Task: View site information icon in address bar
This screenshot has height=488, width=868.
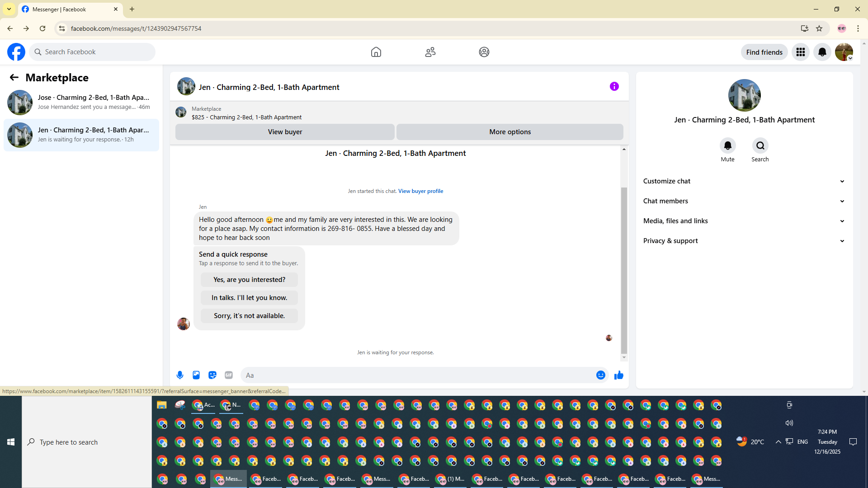Action: click(62, 28)
